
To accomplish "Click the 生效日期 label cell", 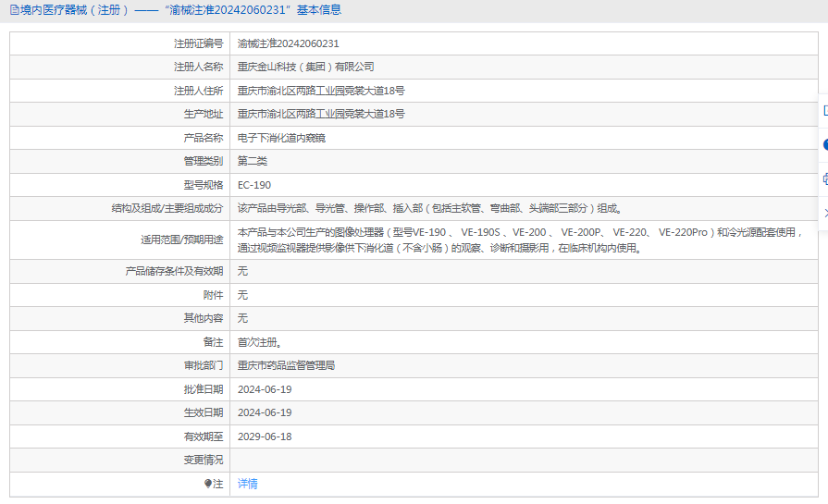I will 120,412.
